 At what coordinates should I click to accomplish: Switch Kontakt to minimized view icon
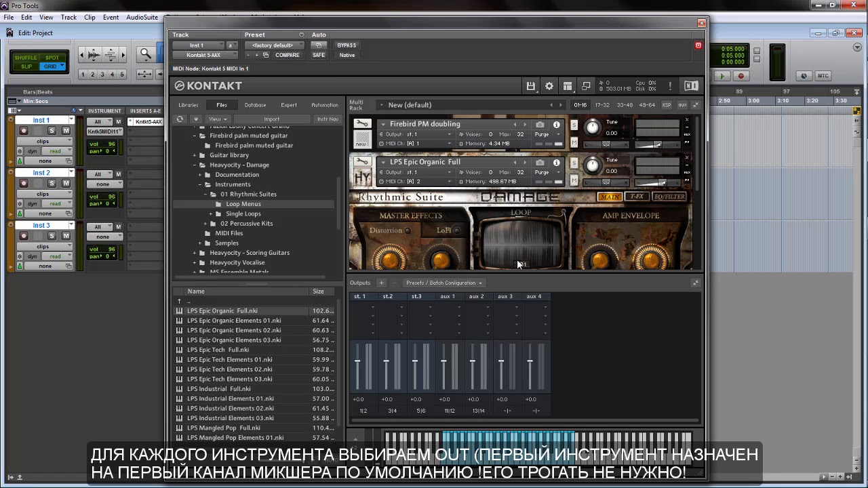click(x=586, y=86)
